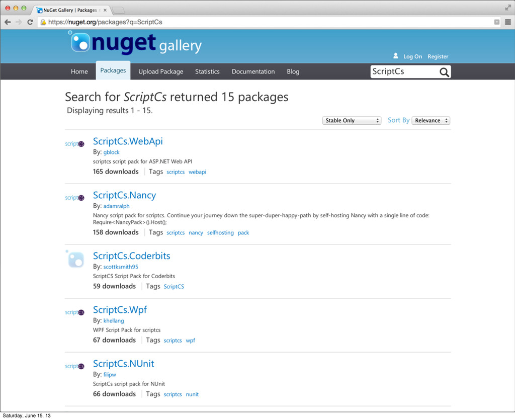The height and width of the screenshot is (420, 515).
Task: Click the ScriptCs.Nancy package icon
Action: pos(74,198)
